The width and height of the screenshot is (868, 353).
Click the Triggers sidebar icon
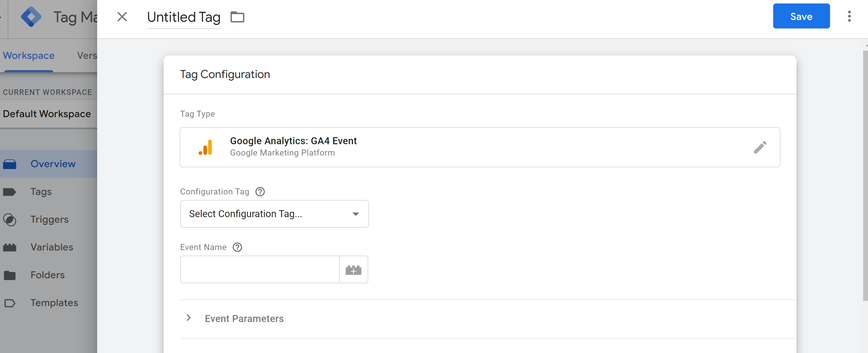[10, 219]
